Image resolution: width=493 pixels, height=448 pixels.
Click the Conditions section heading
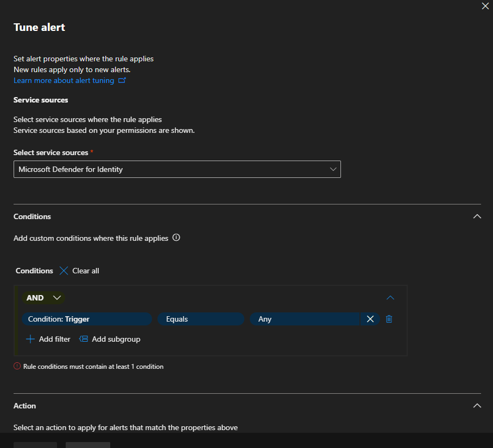click(x=32, y=216)
